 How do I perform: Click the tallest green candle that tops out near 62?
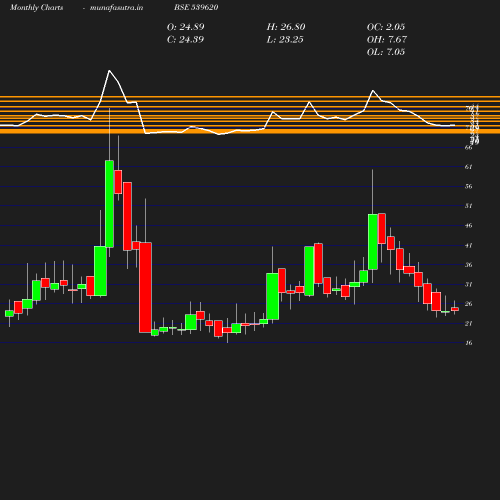tap(109, 204)
